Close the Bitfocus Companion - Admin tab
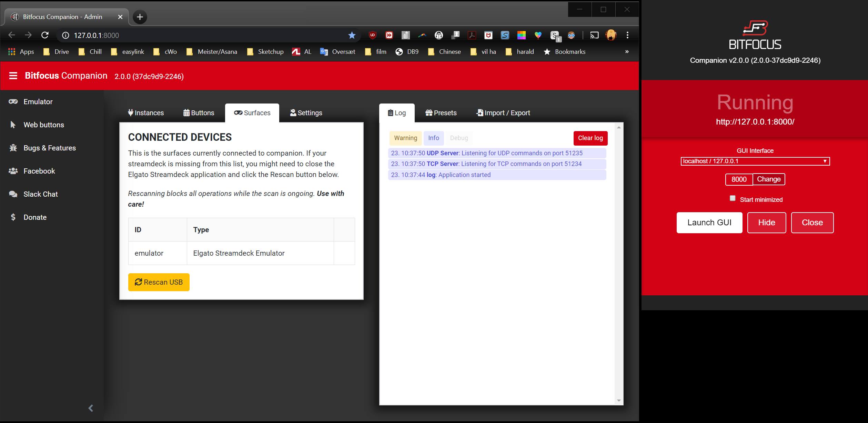The height and width of the screenshot is (423, 868). [120, 17]
